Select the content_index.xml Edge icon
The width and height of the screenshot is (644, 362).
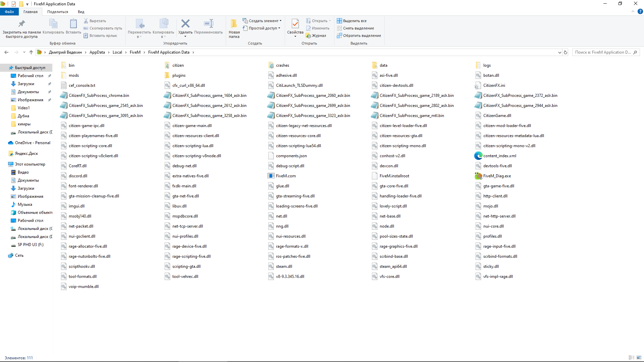click(x=478, y=156)
